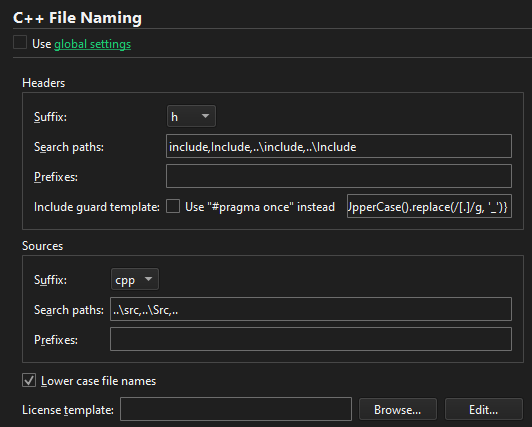Open the Sources Suffix dropdown showing cpp

135,279
